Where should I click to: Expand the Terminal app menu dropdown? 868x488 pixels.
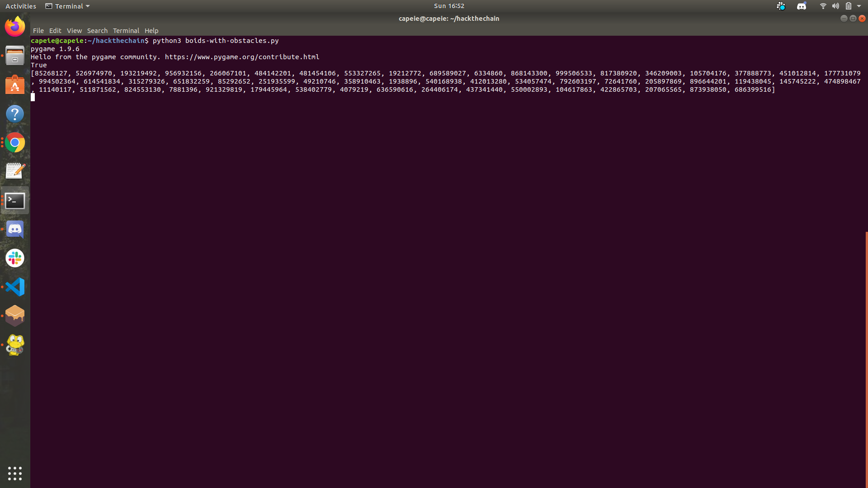pyautogui.click(x=68, y=6)
